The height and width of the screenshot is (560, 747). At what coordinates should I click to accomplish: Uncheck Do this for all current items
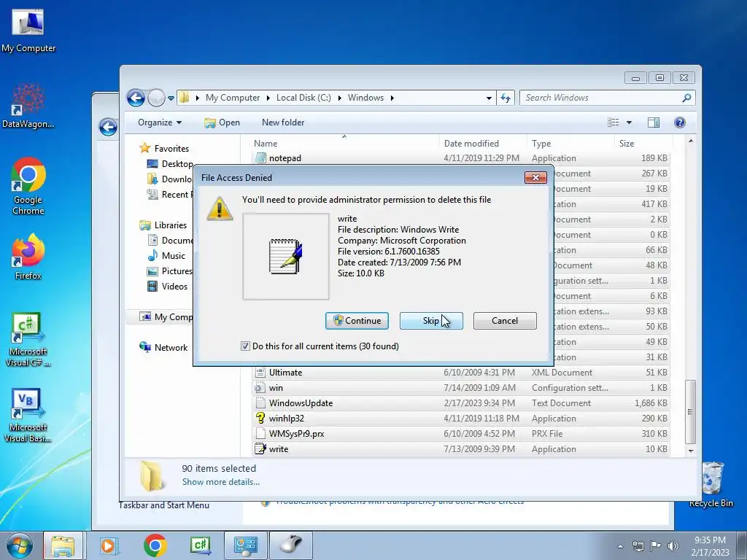pos(245,346)
